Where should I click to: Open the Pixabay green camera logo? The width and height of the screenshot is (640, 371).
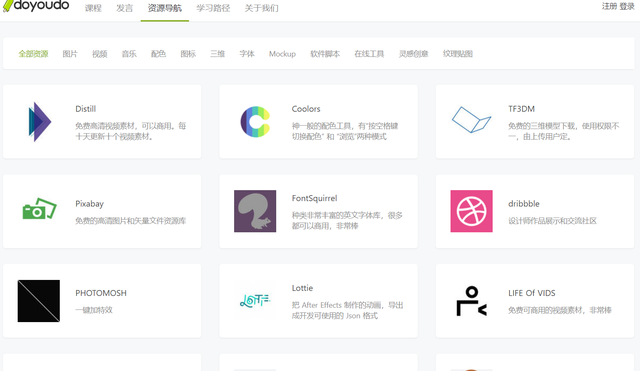coord(39,209)
